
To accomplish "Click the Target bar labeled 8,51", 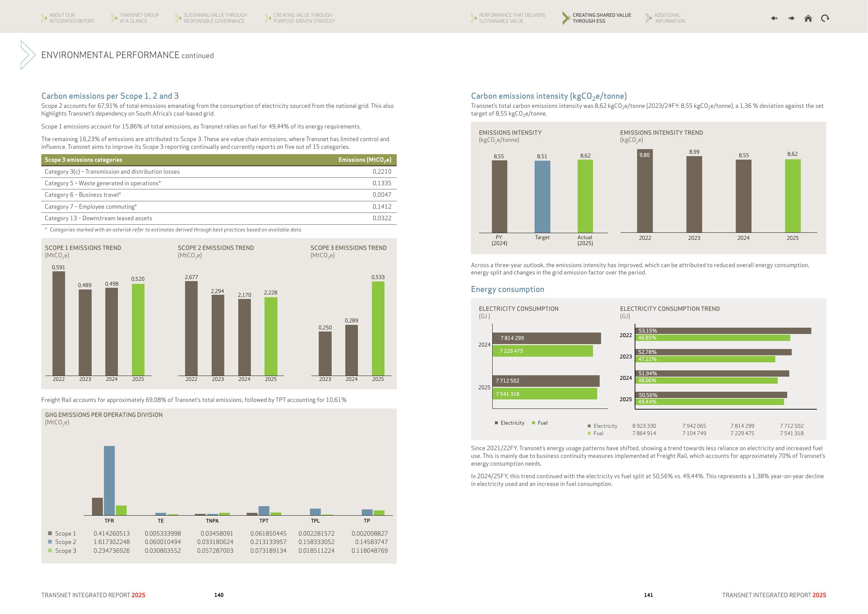I will point(542,197).
